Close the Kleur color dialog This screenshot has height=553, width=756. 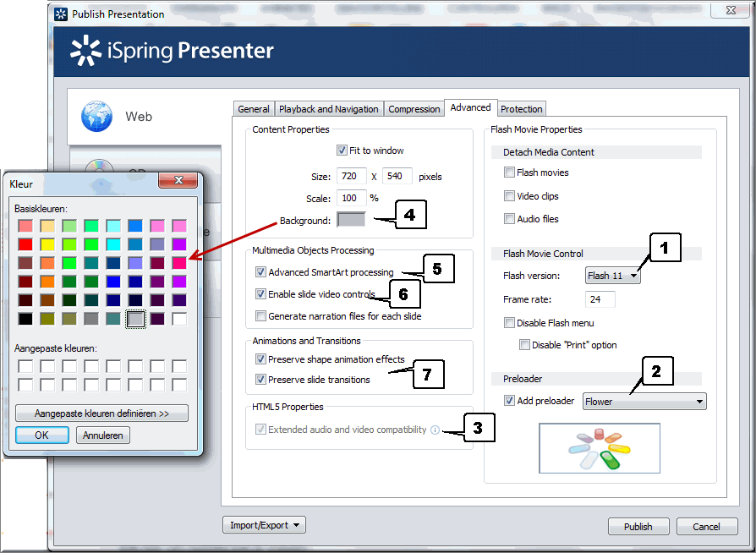coord(178,180)
